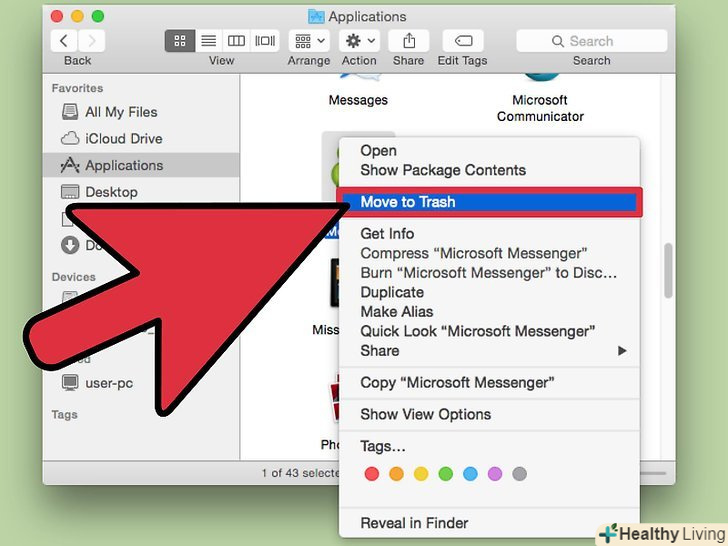This screenshot has height=546, width=728.
Task: Apply the gray tag color
Action: pyautogui.click(x=520, y=474)
